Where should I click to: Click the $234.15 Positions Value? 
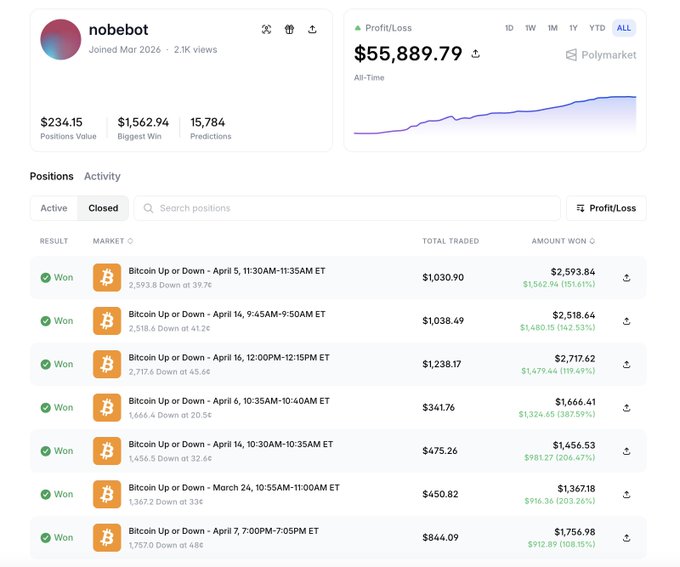point(61,122)
